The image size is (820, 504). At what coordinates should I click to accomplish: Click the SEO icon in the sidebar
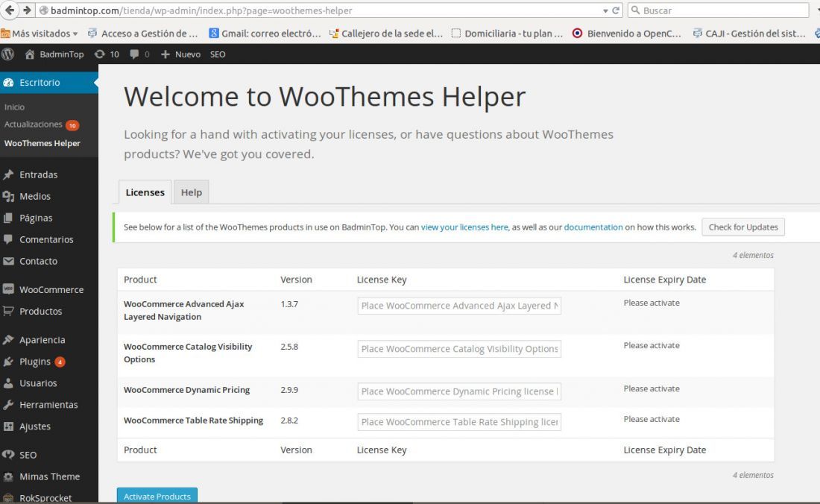[8, 455]
